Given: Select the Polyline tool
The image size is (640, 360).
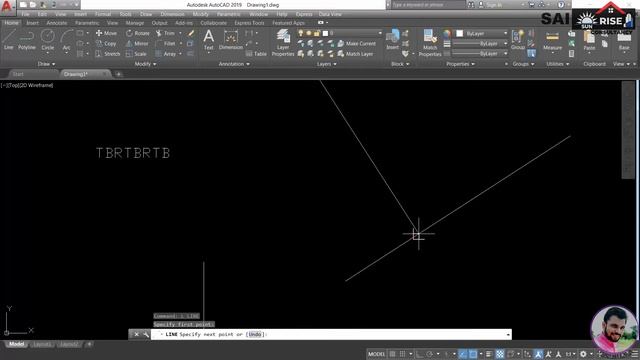Looking at the screenshot, I should (27, 40).
